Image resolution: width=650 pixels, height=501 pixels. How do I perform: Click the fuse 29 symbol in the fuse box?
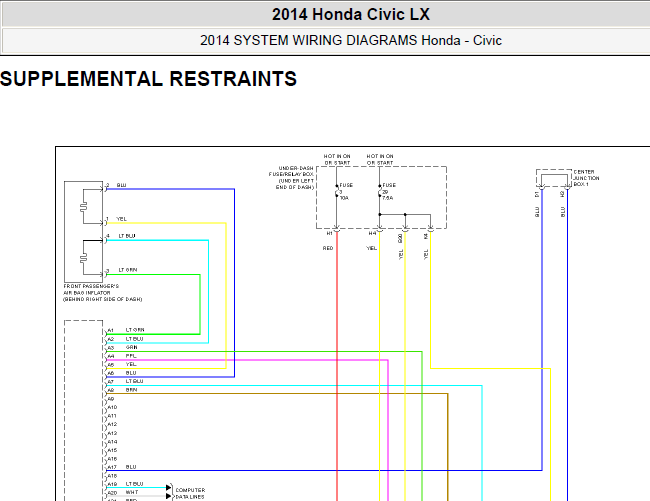point(379,191)
